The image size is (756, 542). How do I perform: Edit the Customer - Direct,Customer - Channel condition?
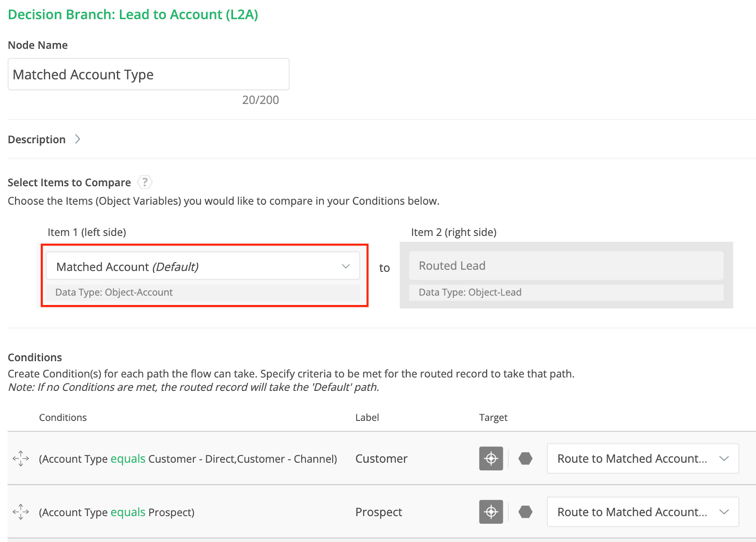coord(188,459)
